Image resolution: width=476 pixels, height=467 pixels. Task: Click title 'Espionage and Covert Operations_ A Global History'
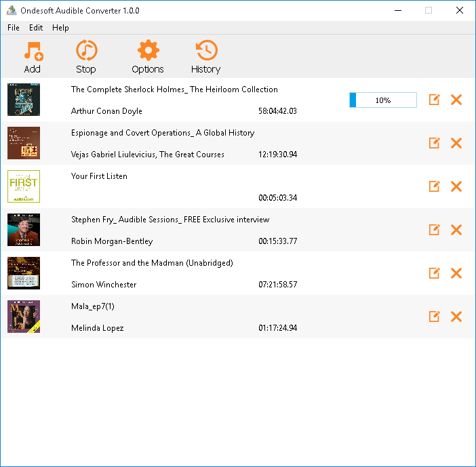coord(163,133)
